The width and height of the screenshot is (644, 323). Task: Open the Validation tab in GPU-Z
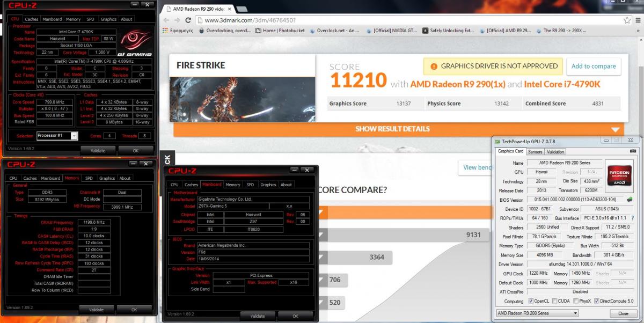point(555,152)
